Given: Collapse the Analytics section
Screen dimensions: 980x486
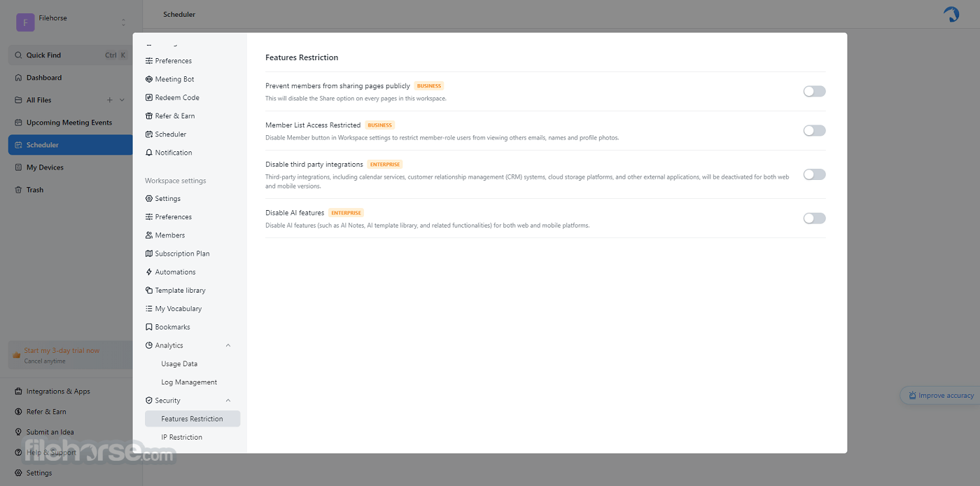Looking at the screenshot, I should [x=228, y=345].
